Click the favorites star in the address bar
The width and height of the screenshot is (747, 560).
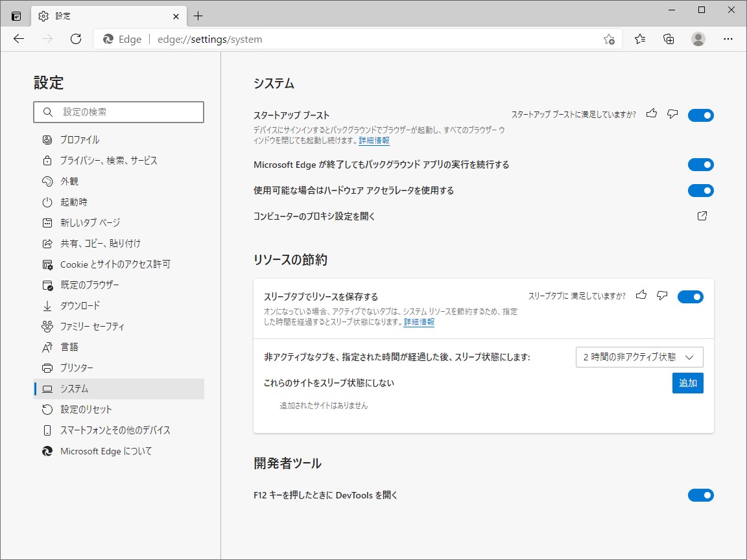(x=608, y=39)
